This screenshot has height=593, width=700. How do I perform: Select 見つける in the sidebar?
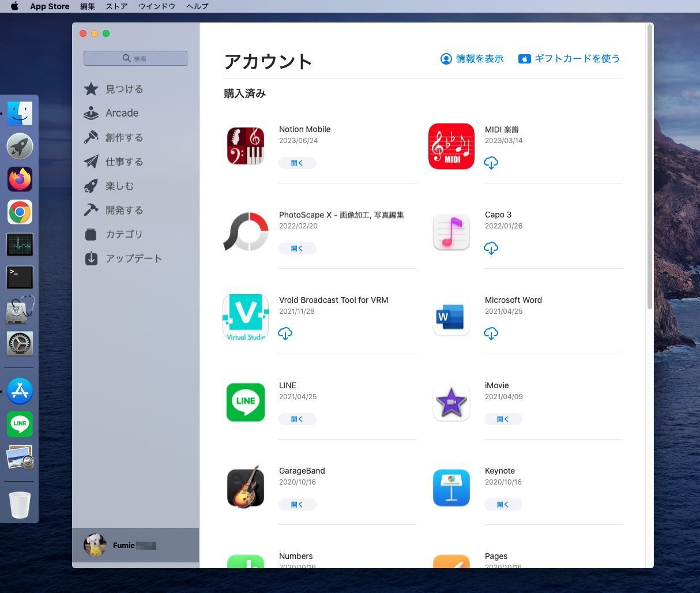point(124,89)
